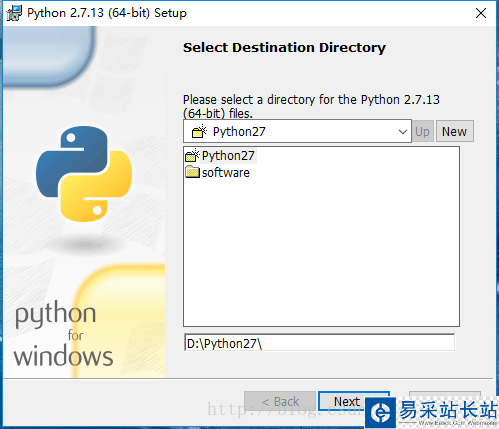Click the folder icon inside directory combo box
The image size is (499, 429).
click(199, 131)
